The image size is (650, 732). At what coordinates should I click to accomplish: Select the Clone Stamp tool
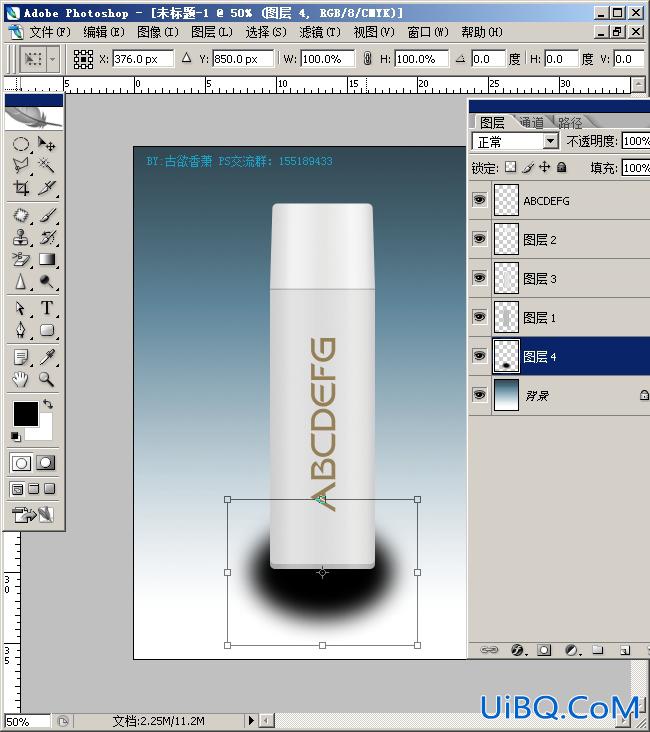pyautogui.click(x=21, y=238)
